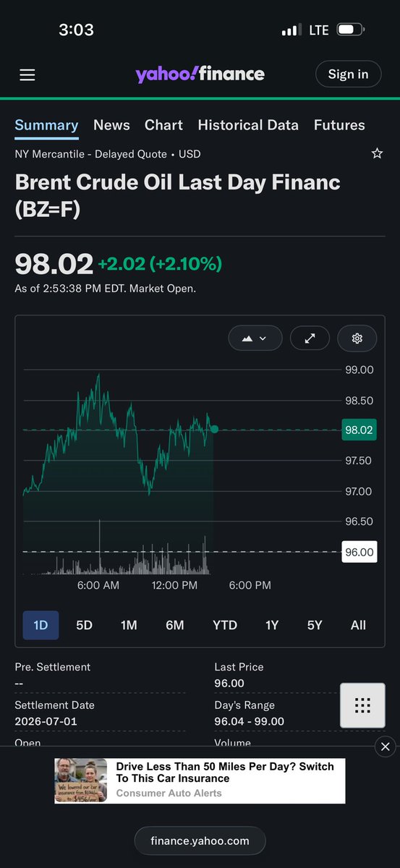400x868 pixels.
Task: Tap the current price marker dot on chart
Action: [214, 429]
